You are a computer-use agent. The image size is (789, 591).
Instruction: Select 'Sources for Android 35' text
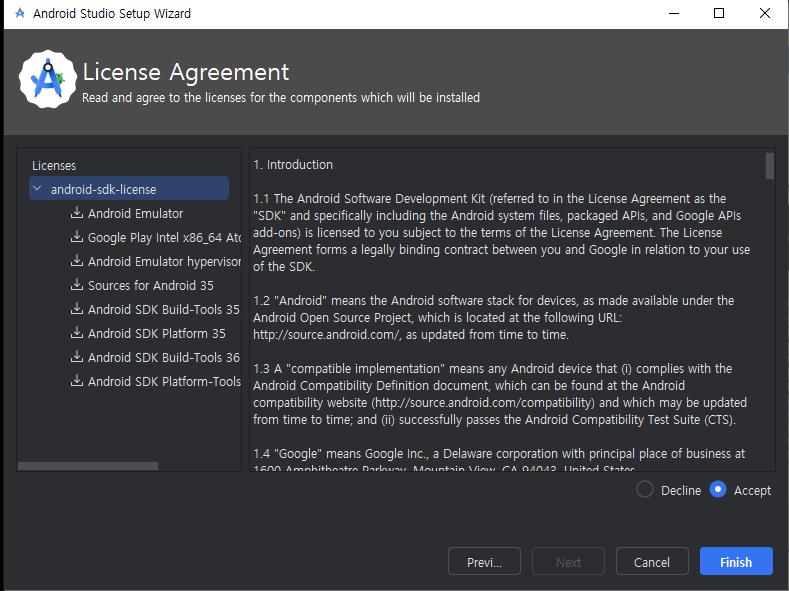(x=150, y=285)
